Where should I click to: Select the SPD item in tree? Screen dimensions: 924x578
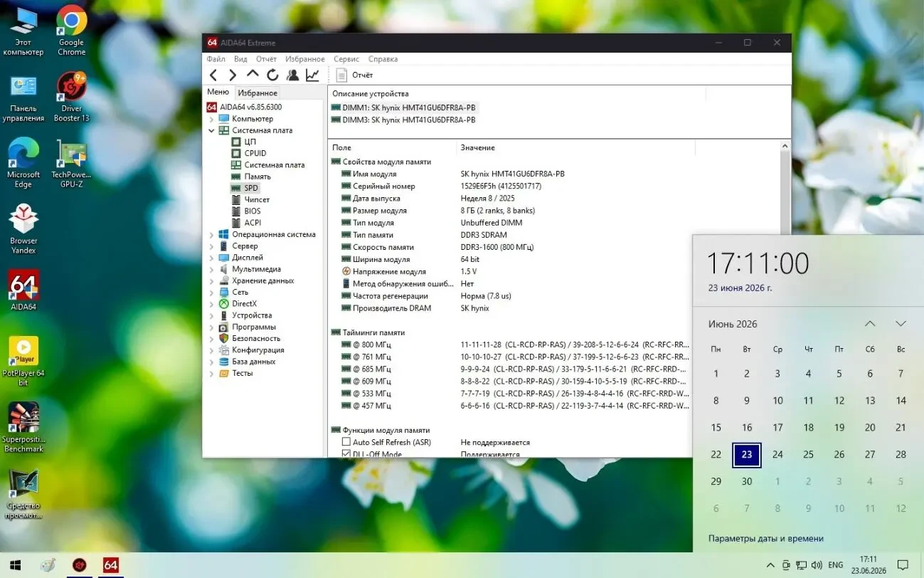click(x=245, y=188)
